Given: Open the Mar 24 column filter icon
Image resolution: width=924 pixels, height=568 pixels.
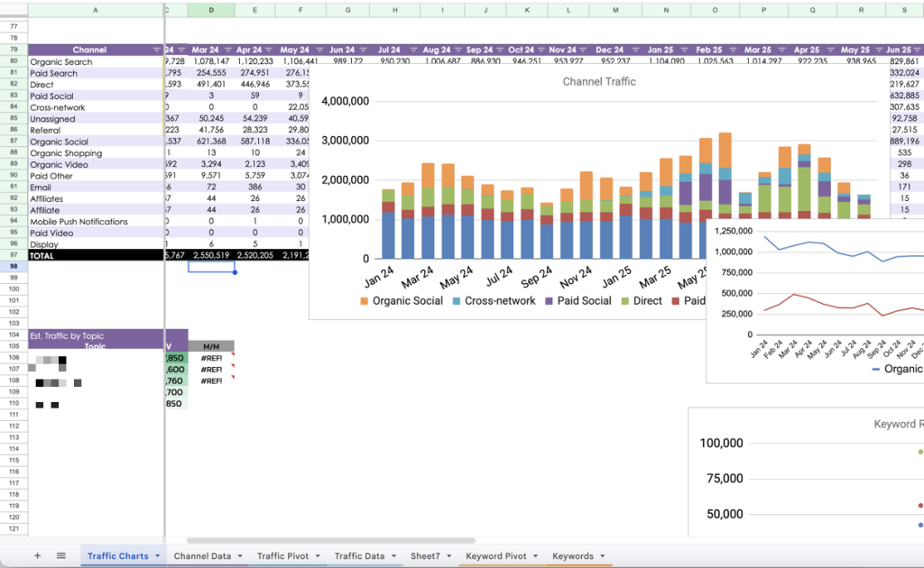Looking at the screenshot, I should (x=226, y=50).
